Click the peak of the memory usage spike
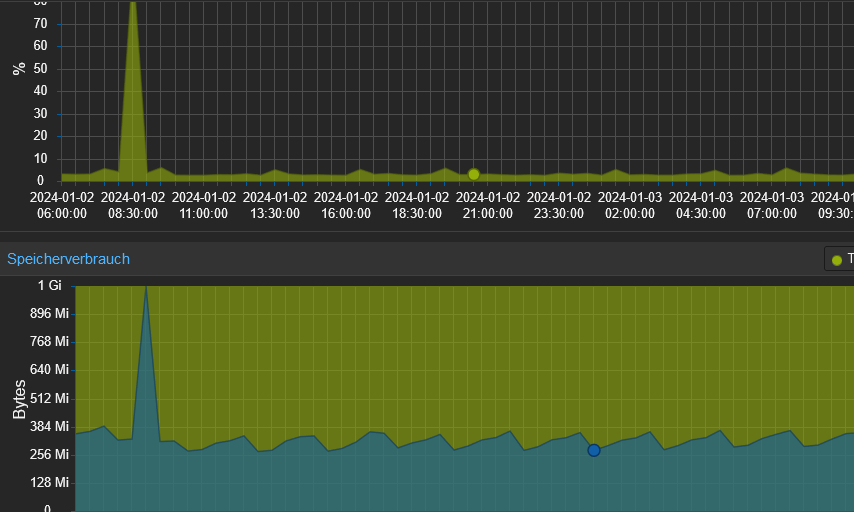Viewport: 854px width, 512px height. click(146, 288)
